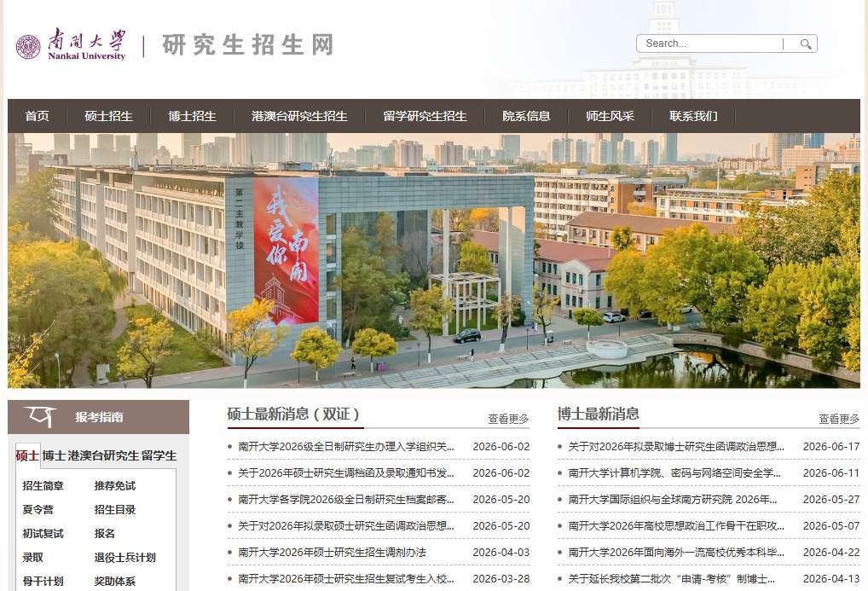The width and height of the screenshot is (868, 591).
Task: Select the 港澳台研究生 guide tab
Action: (103, 455)
